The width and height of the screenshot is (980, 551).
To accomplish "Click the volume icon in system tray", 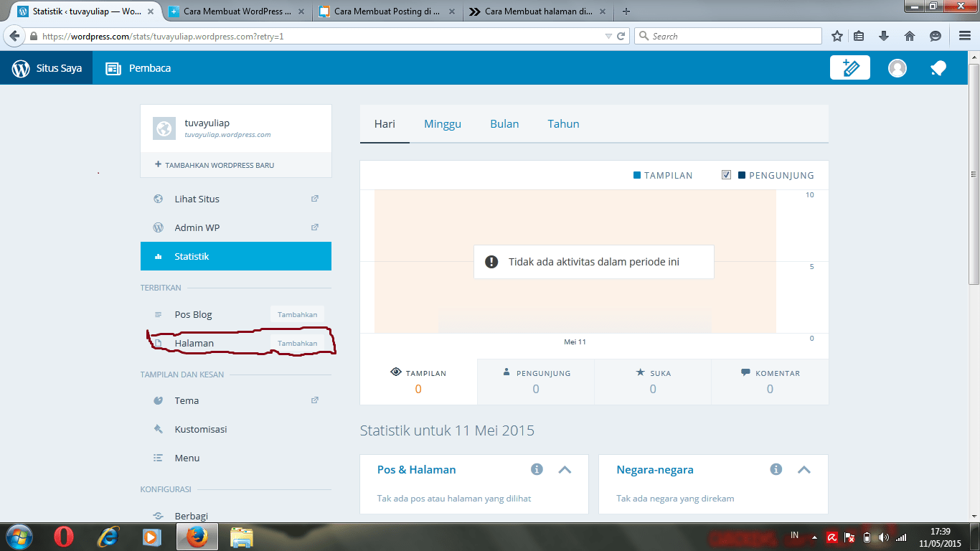I will pos(883,537).
